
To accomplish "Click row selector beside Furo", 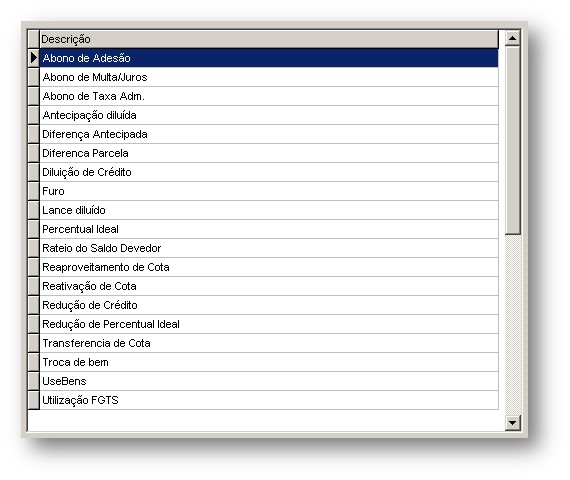I will (33, 191).
